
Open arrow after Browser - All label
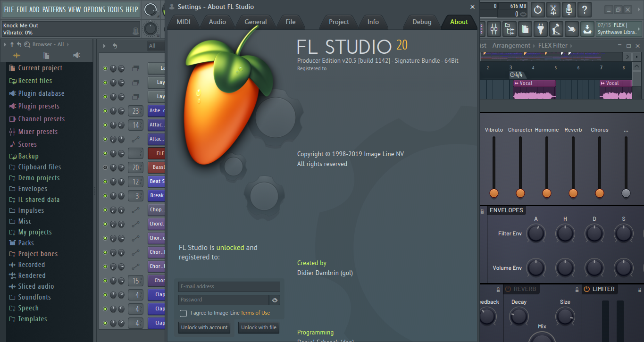coord(68,44)
